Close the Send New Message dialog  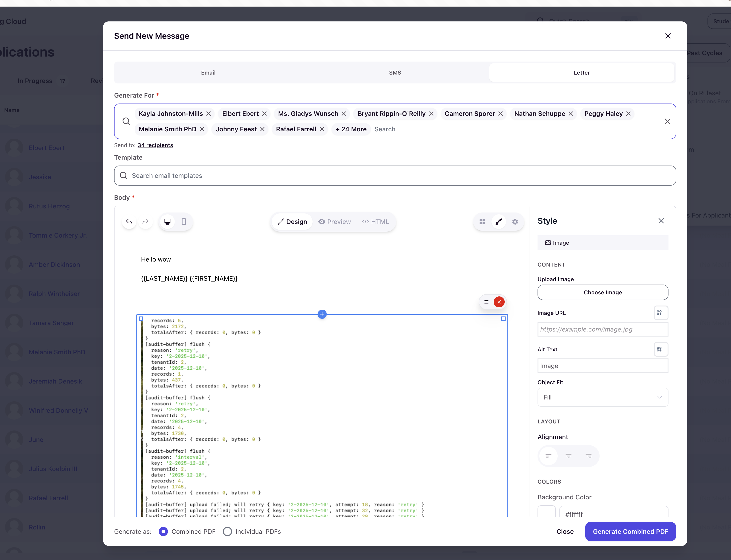point(668,36)
